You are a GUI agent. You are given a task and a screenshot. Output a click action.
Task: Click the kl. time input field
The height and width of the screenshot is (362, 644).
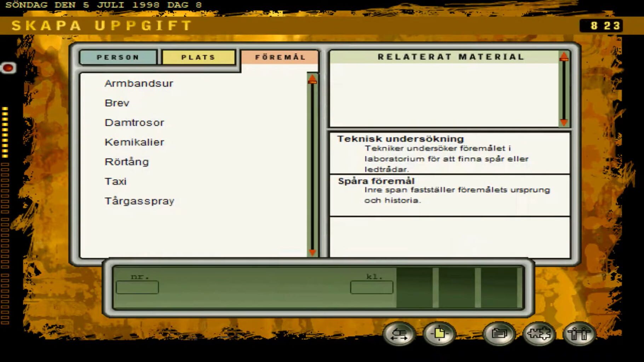pos(372,287)
